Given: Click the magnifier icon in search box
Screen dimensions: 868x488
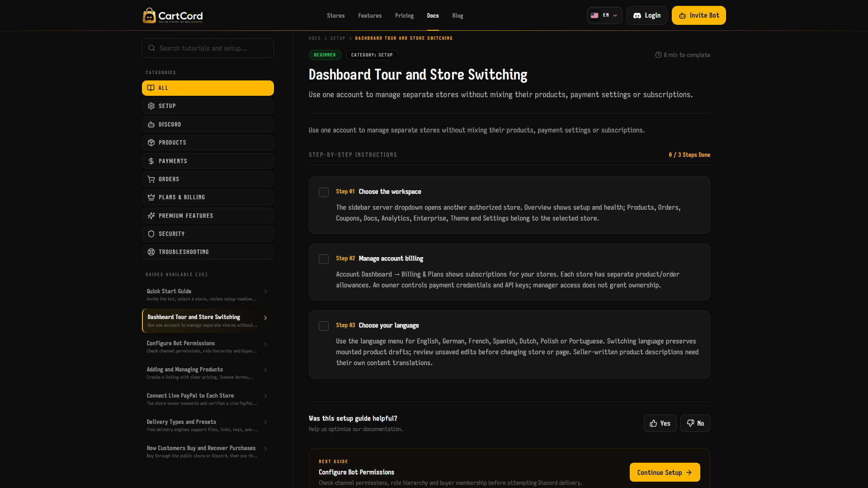Looking at the screenshot, I should coord(151,48).
